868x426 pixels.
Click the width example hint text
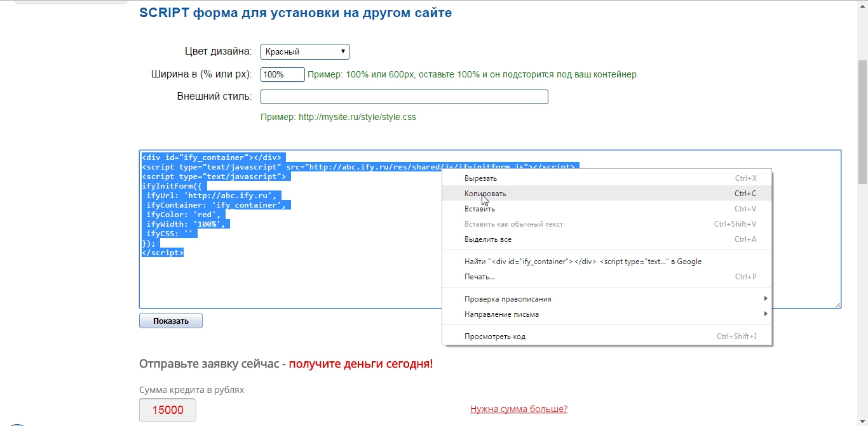[472, 74]
